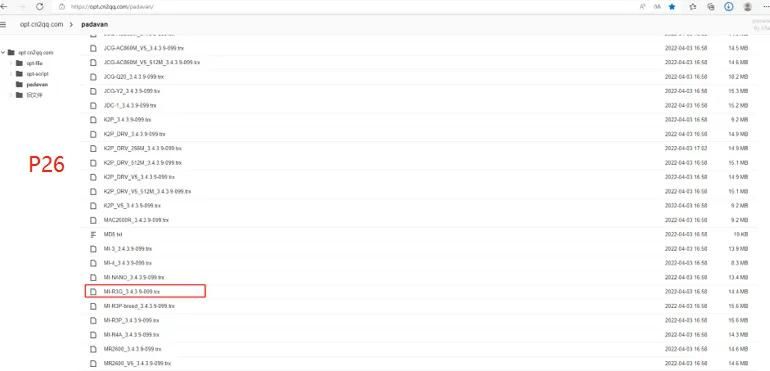Open the MAC2600R_3.4.3.9-099.trx file
770x371 pixels.
click(x=136, y=220)
